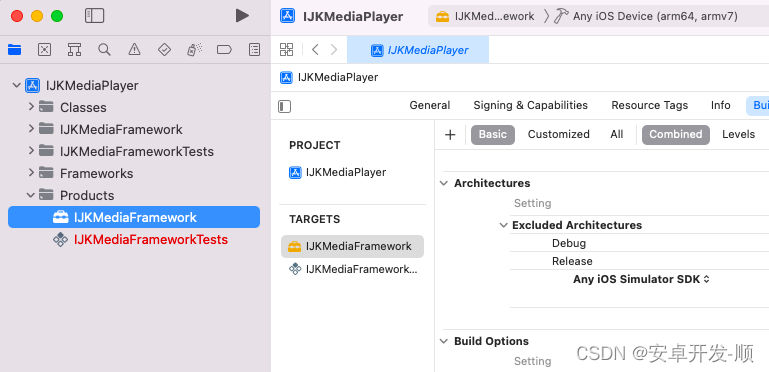
Task: Collapse the Architectures section
Action: [x=444, y=183]
